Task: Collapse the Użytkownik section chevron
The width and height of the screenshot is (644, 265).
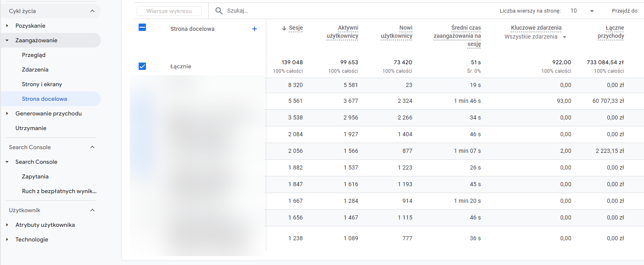Action: point(92,210)
